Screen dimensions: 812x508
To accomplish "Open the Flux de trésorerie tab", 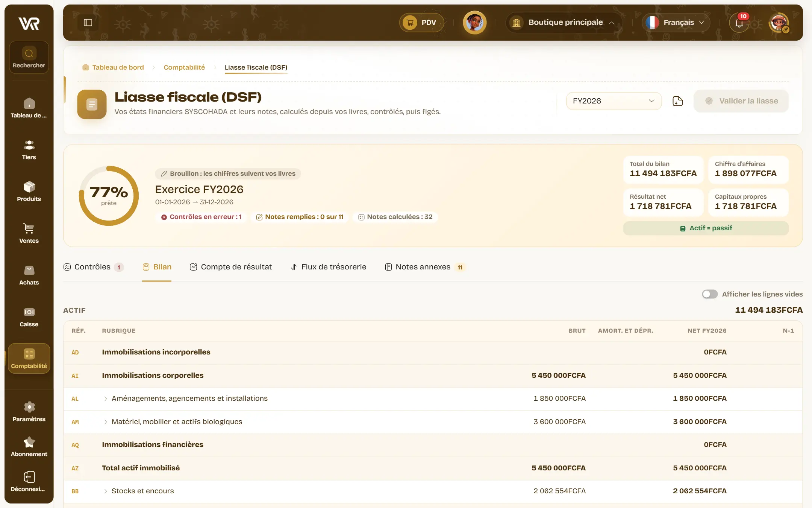I will pyautogui.click(x=328, y=267).
